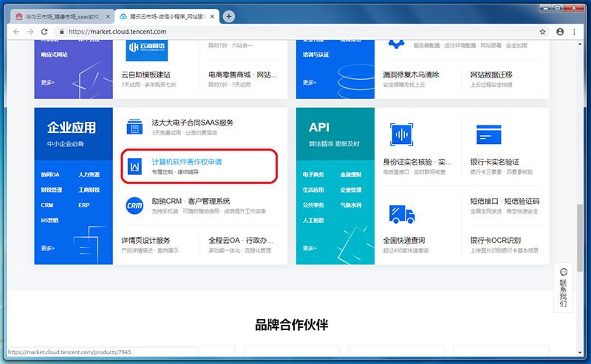The width and height of the screenshot is (591, 364).
Task: Select 金融理财 API category
Action: 351,174
